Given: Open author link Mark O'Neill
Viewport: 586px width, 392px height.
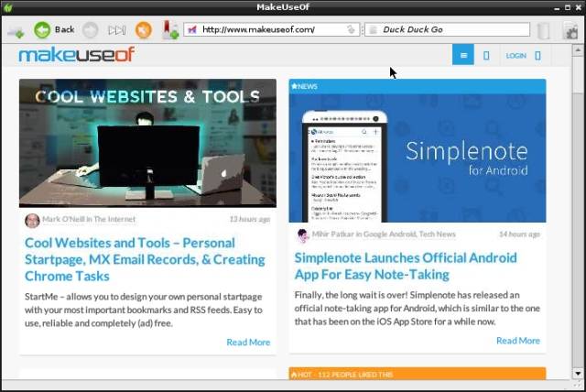Looking at the screenshot, I should pyautogui.click(x=63, y=219).
